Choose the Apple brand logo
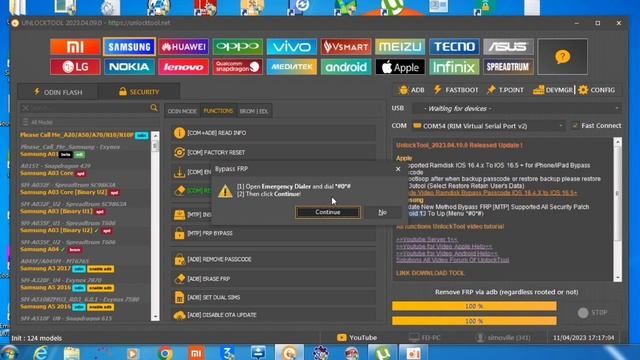Viewport: 640px width, 360px height. [400, 67]
